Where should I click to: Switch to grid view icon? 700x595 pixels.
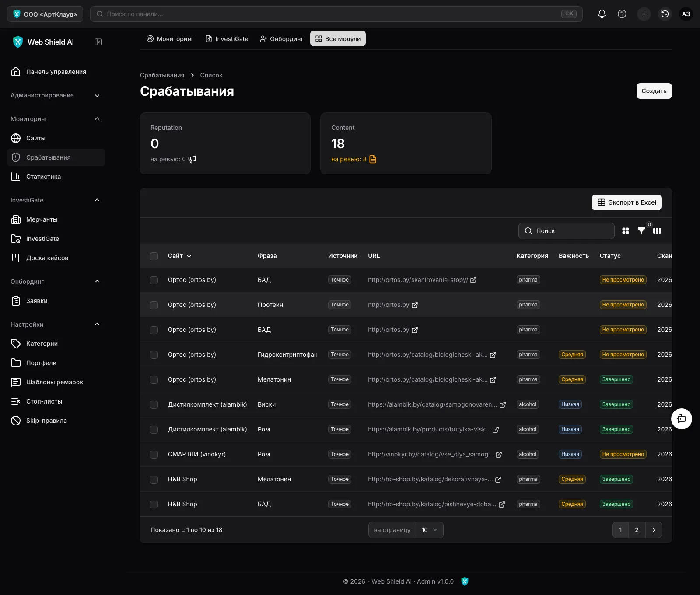(626, 231)
